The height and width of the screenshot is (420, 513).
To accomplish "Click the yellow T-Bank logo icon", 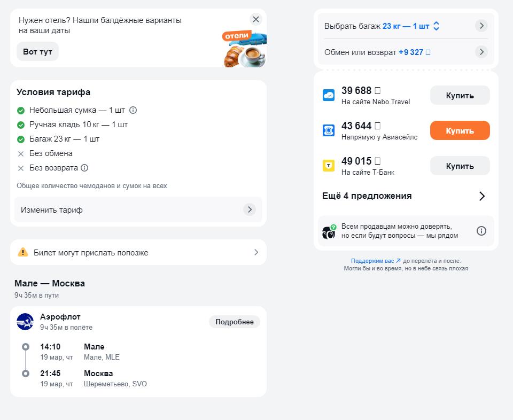I will 329,166.
